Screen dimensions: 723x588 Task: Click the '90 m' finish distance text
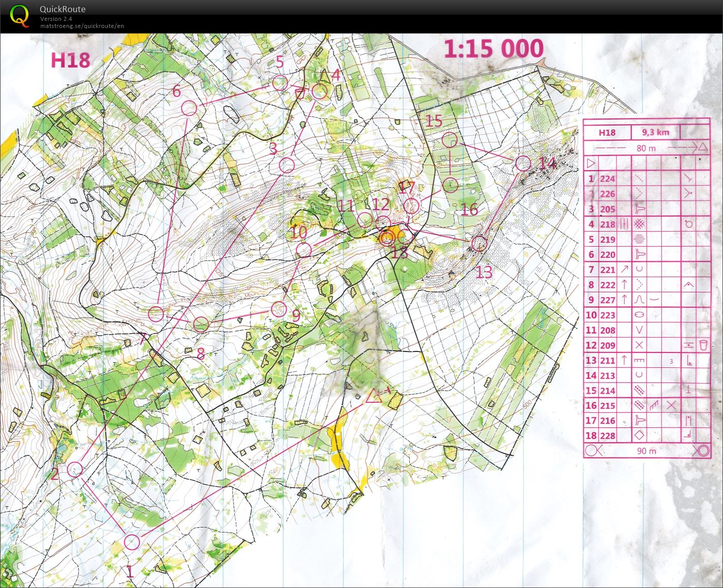point(646,451)
